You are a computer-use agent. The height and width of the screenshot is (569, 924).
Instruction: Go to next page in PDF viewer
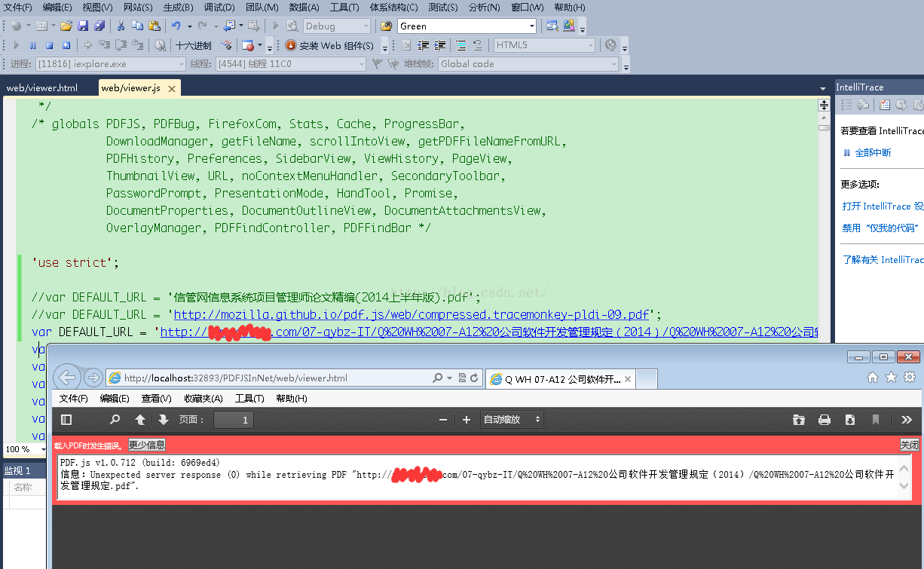(x=163, y=420)
